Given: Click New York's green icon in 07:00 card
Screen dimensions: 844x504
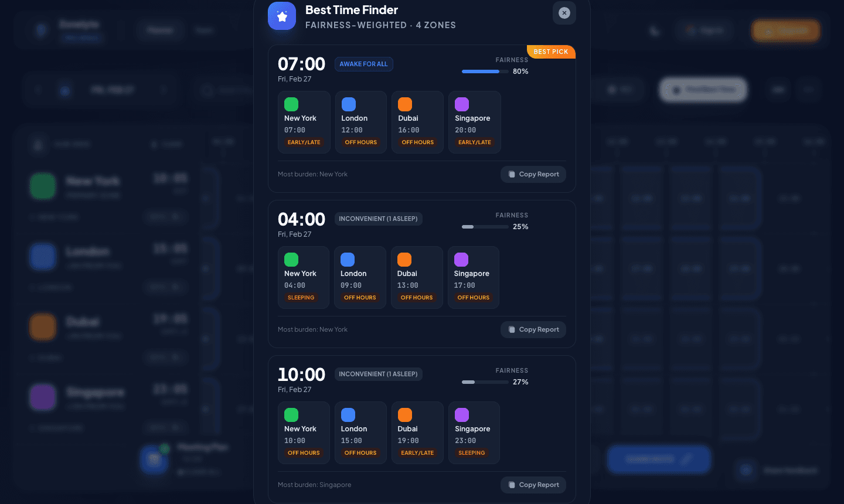Looking at the screenshot, I should coord(291,104).
